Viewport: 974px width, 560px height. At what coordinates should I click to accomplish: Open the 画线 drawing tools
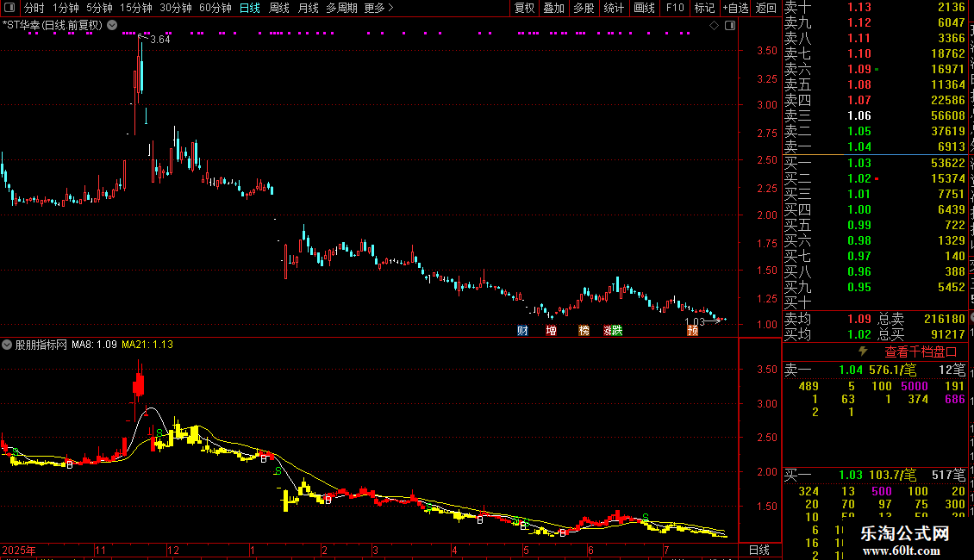pyautogui.click(x=644, y=8)
